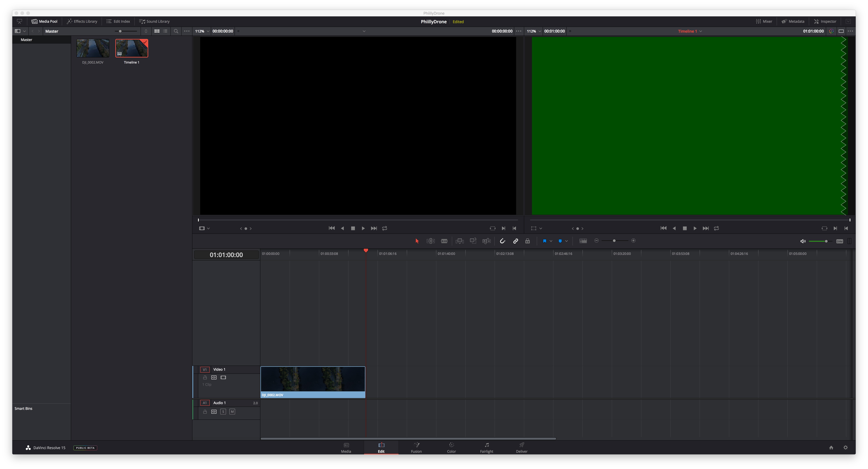Switch to the Fairlight page
Viewport: 868px width, 469px height.
[x=486, y=447]
